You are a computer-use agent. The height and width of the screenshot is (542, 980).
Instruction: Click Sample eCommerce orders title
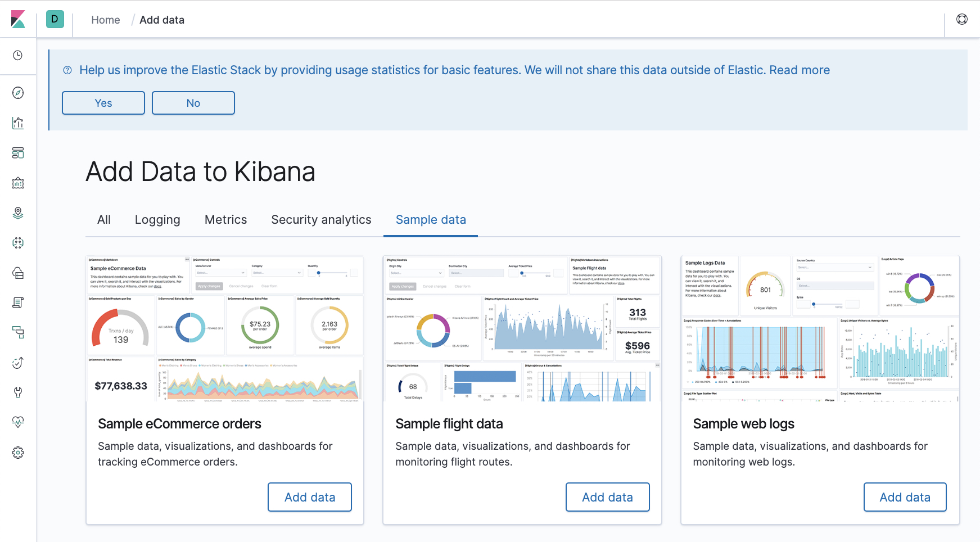[179, 424]
